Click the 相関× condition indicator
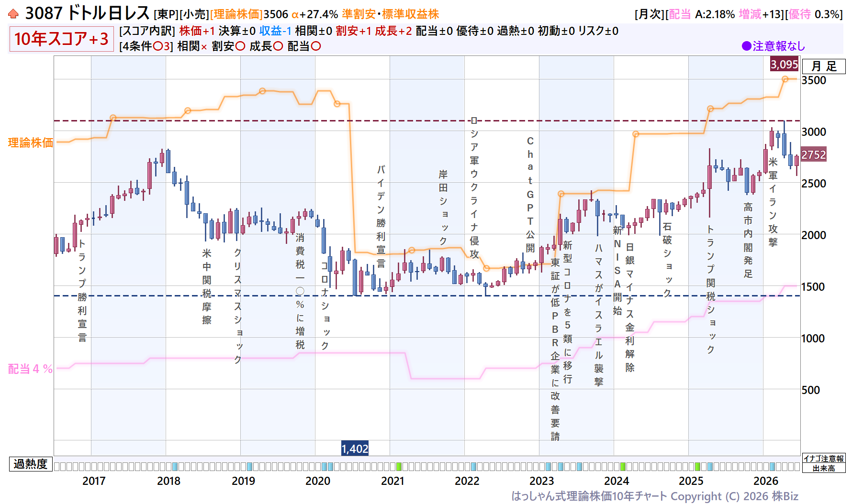This screenshot has height=504, width=852. point(192,46)
